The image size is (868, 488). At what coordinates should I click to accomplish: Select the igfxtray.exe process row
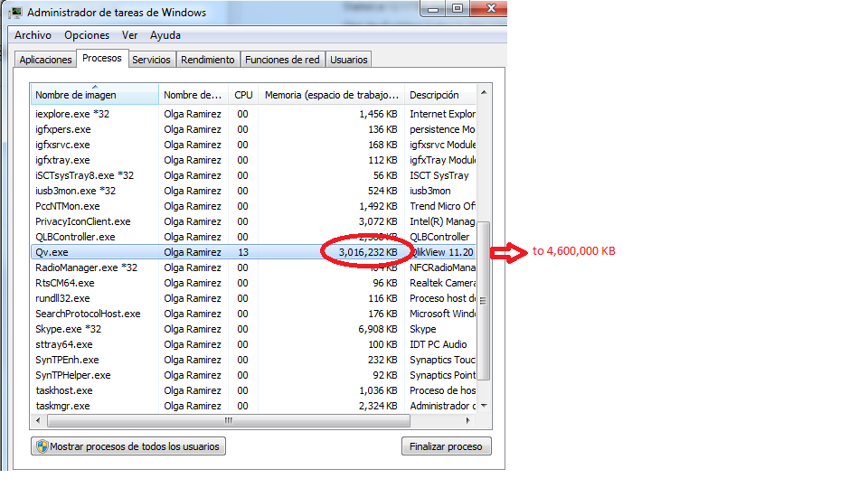point(253,161)
